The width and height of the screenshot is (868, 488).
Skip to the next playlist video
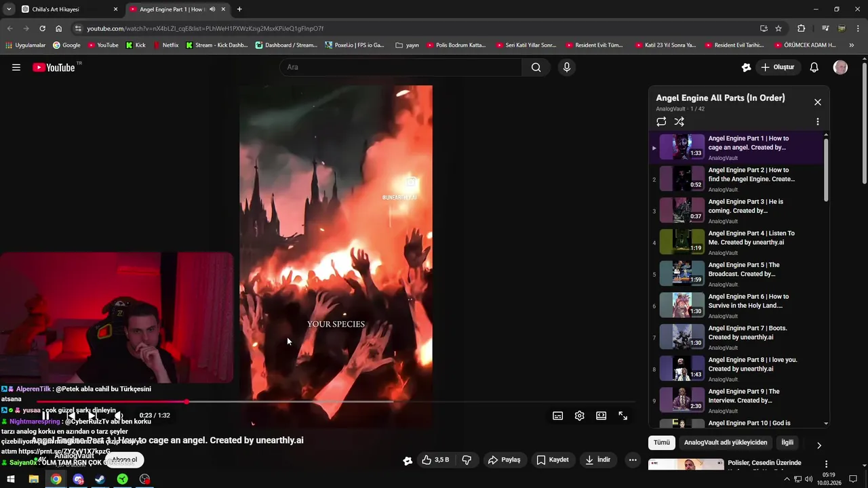tap(92, 415)
